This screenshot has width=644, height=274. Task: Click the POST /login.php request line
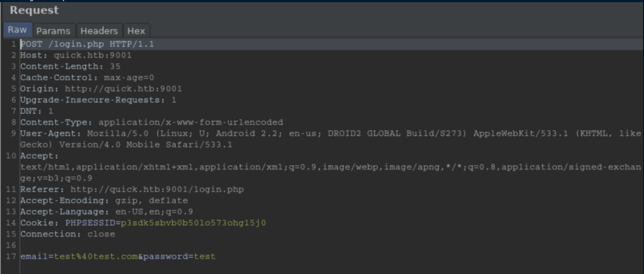pos(87,44)
